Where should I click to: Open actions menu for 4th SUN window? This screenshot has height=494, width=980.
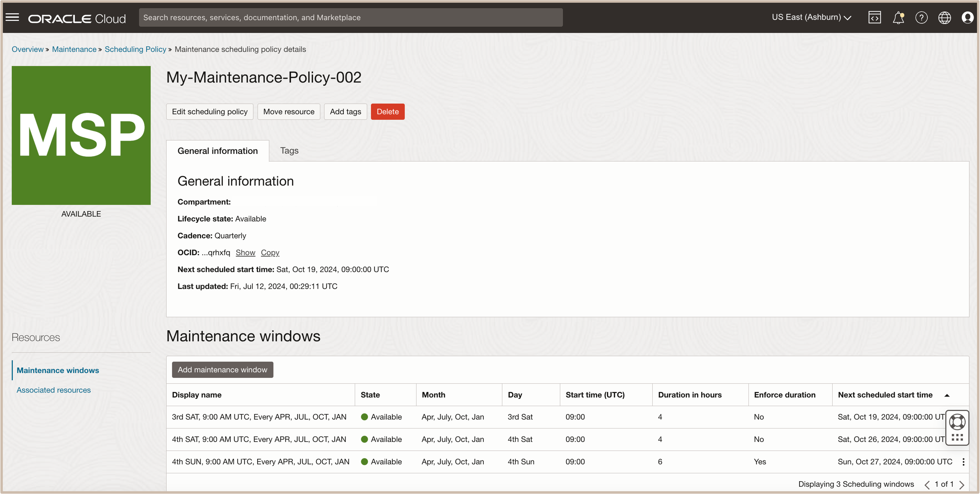[963, 462]
